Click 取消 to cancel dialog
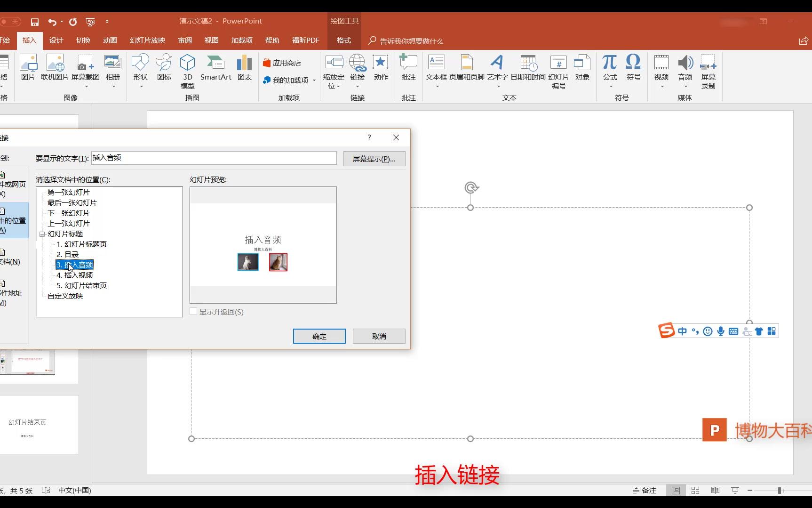Screen dimensions: 812x508 [379, 336]
